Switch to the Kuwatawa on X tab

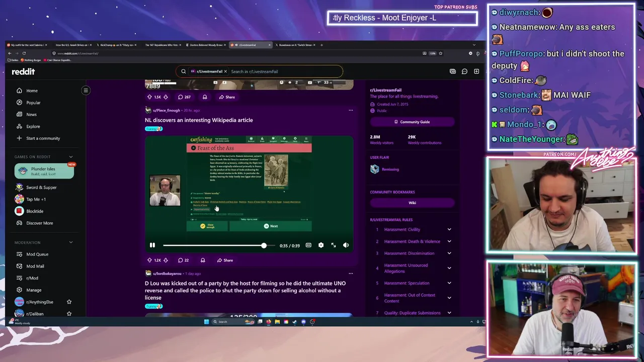(x=295, y=45)
